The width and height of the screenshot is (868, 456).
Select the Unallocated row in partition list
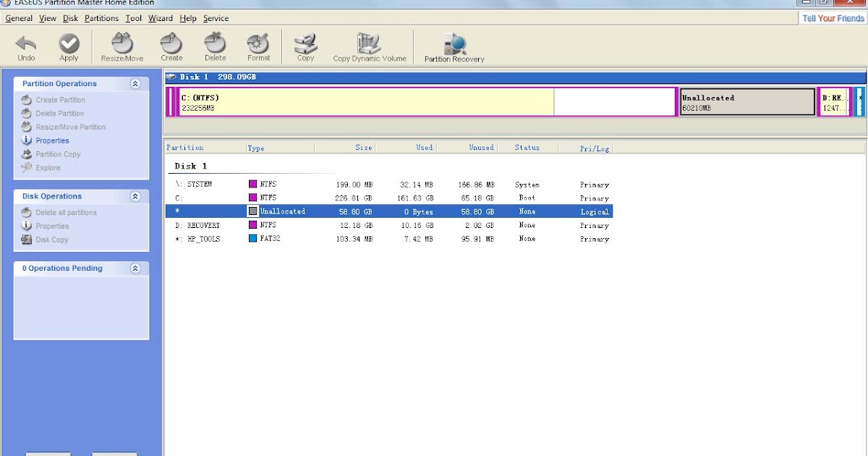point(389,211)
